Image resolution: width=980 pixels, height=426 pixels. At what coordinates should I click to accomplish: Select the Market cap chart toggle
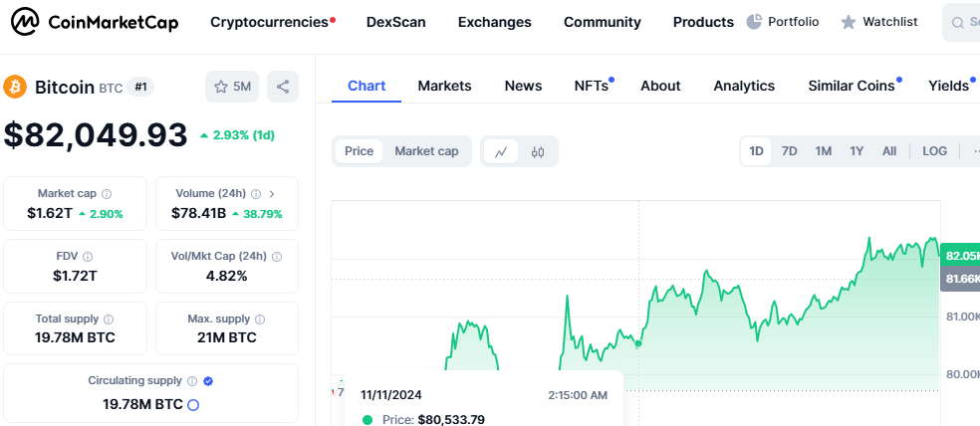426,151
